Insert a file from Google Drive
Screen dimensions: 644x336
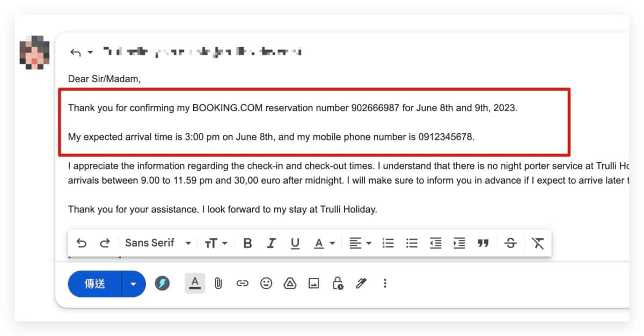[290, 283]
